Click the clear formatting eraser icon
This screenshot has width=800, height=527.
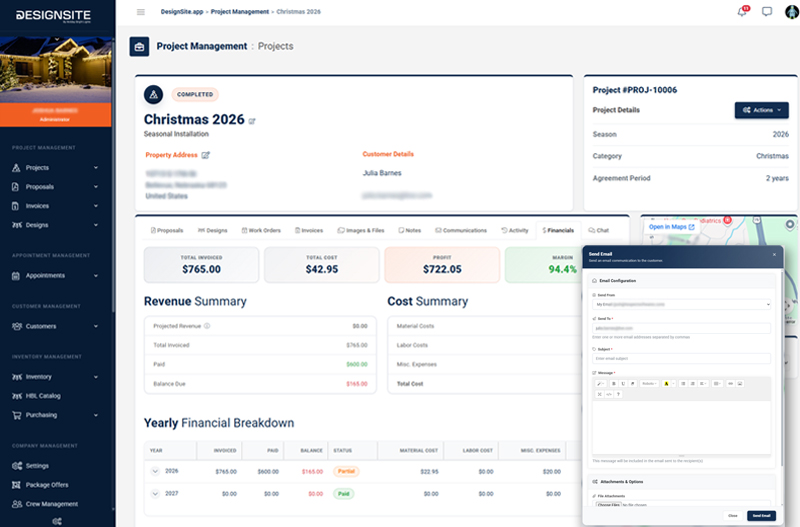pos(633,384)
